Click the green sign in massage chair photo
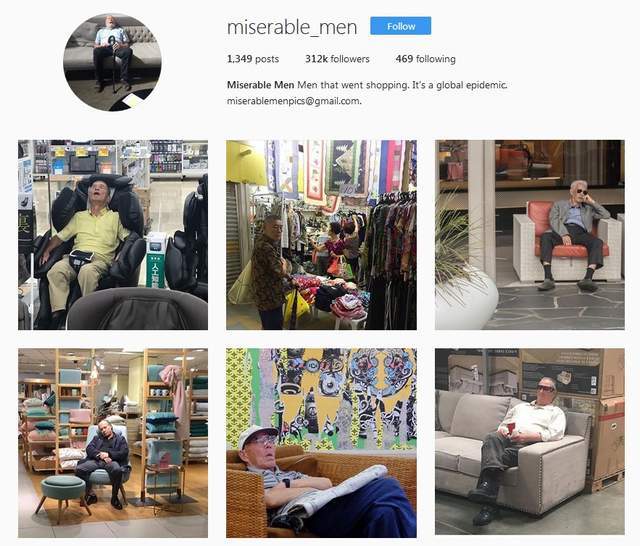The image size is (640, 546). pos(156,264)
